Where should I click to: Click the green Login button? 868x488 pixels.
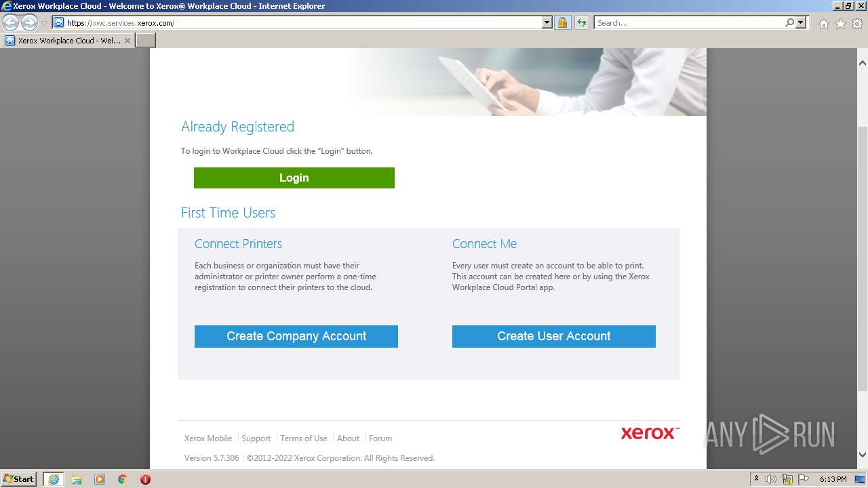294,178
